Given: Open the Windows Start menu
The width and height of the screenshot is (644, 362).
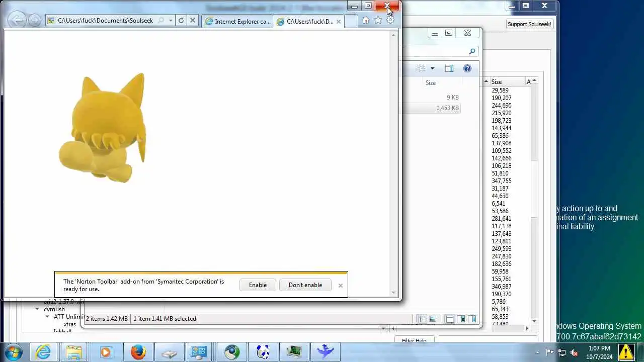Looking at the screenshot, I should 13,352.
